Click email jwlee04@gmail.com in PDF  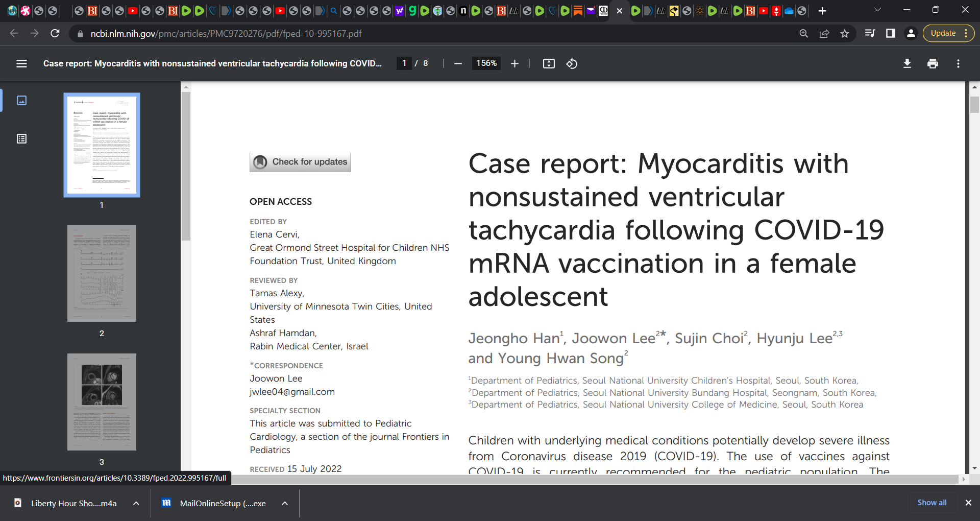pyautogui.click(x=292, y=392)
